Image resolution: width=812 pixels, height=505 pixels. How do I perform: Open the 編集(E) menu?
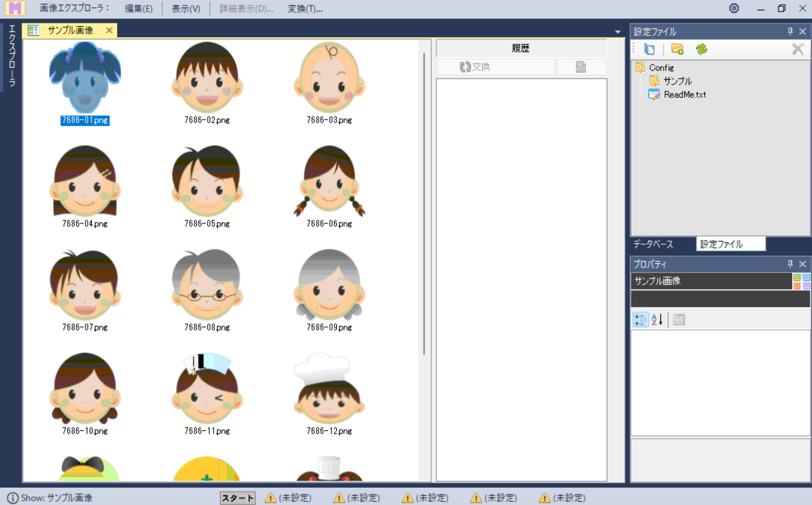[x=138, y=9]
